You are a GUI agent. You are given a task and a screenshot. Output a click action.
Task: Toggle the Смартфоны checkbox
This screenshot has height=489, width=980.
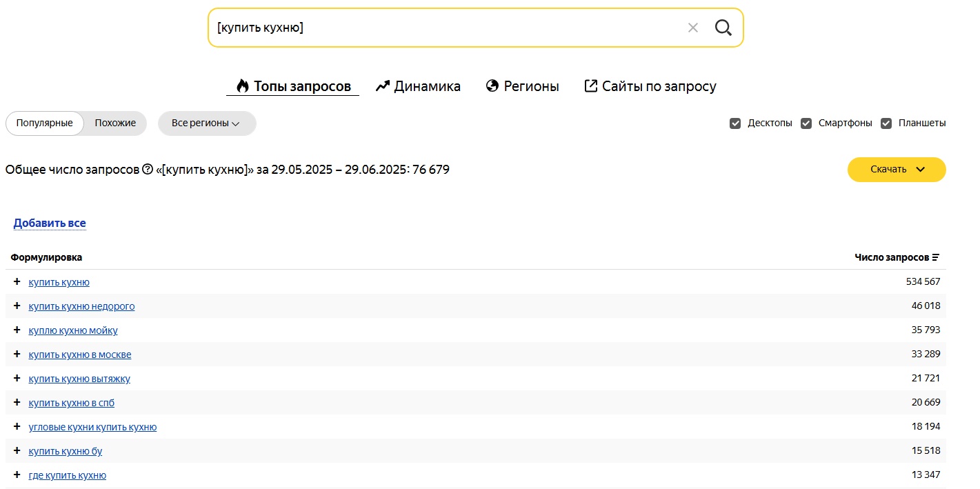806,123
